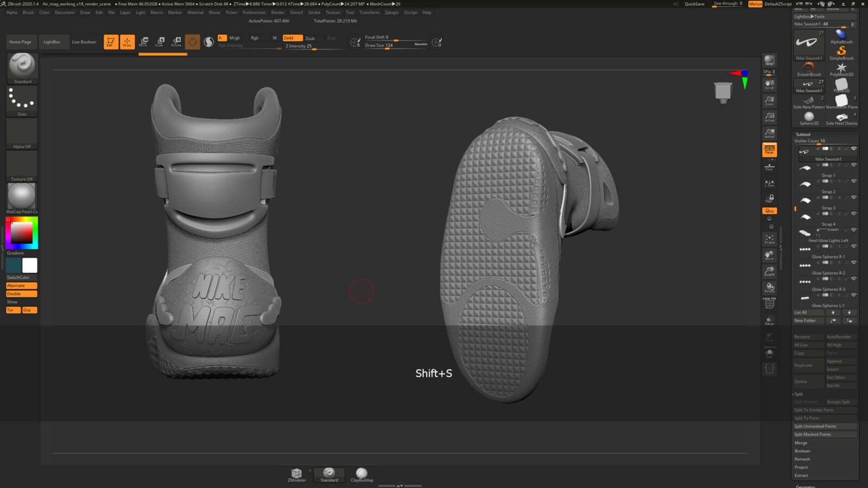868x488 pixels.
Task: Click Live Boolean button
Action: pos(84,42)
